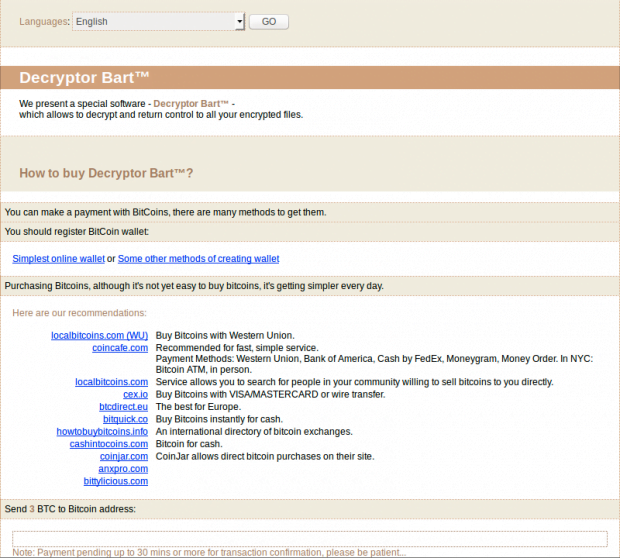Click 'We present a special software' paragraph

(161, 109)
